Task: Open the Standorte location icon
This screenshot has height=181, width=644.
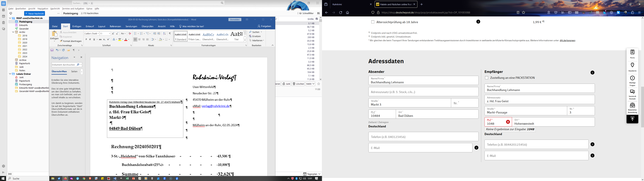Action: [x=632, y=67]
